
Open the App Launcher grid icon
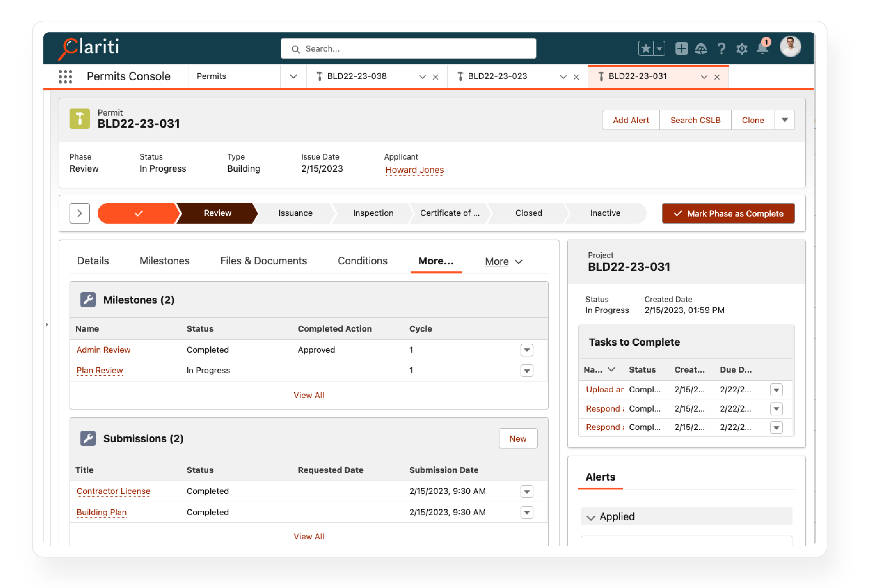point(65,76)
